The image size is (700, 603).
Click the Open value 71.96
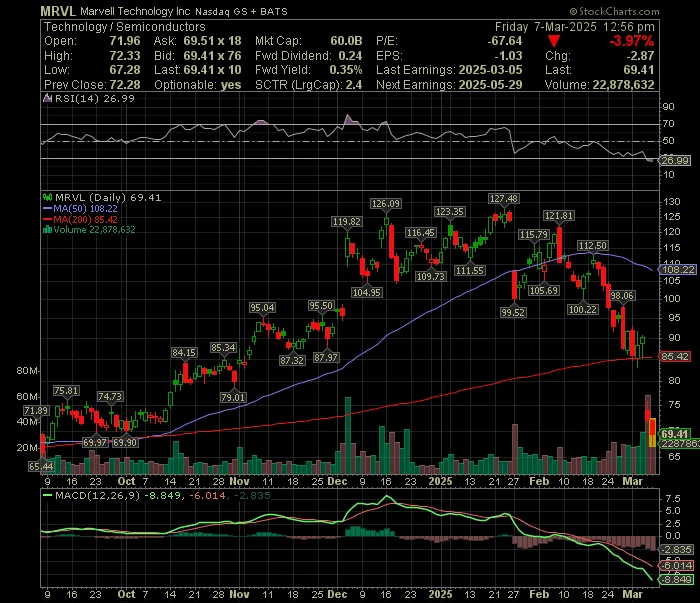(x=125, y=41)
